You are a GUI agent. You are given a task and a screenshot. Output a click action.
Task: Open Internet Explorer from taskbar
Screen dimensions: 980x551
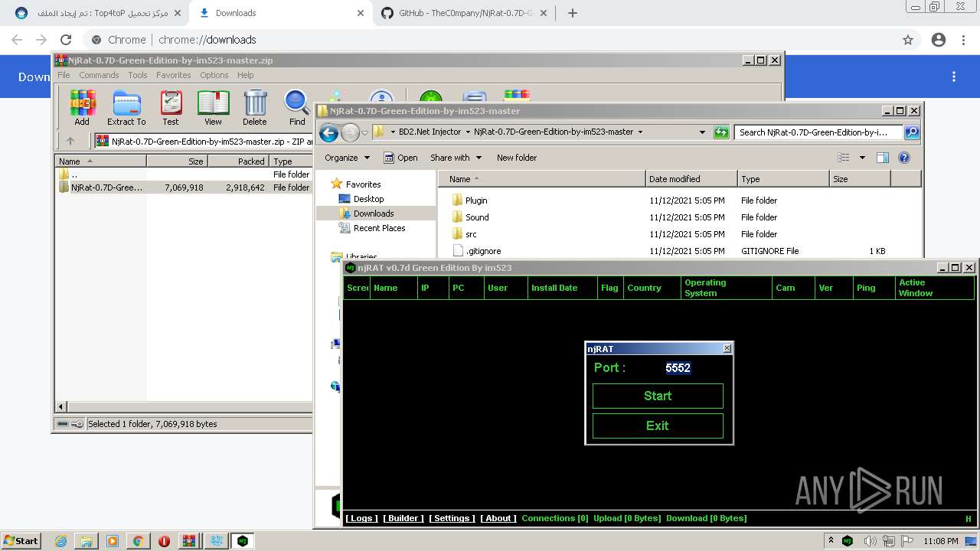pyautogui.click(x=60, y=541)
